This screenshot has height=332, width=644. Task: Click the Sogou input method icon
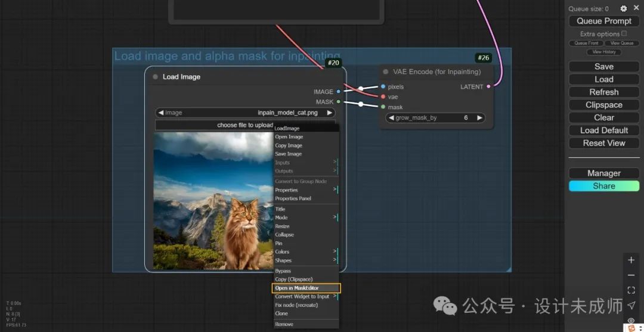631,328
